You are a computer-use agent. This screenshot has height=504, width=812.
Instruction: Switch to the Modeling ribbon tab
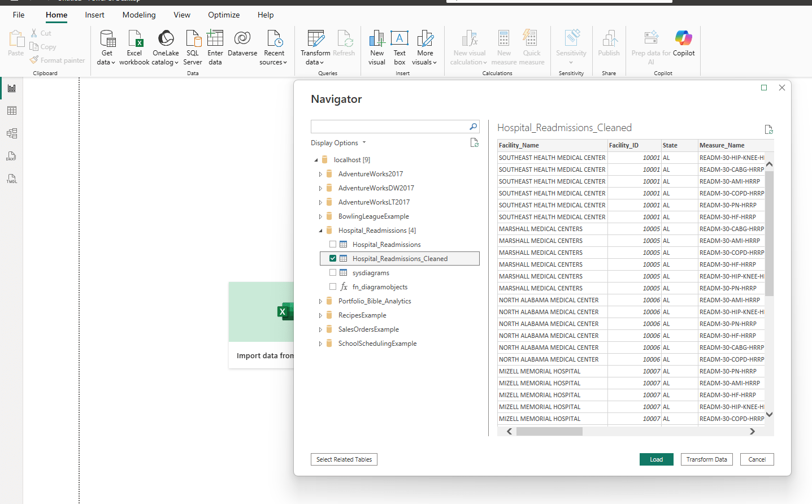pyautogui.click(x=139, y=15)
